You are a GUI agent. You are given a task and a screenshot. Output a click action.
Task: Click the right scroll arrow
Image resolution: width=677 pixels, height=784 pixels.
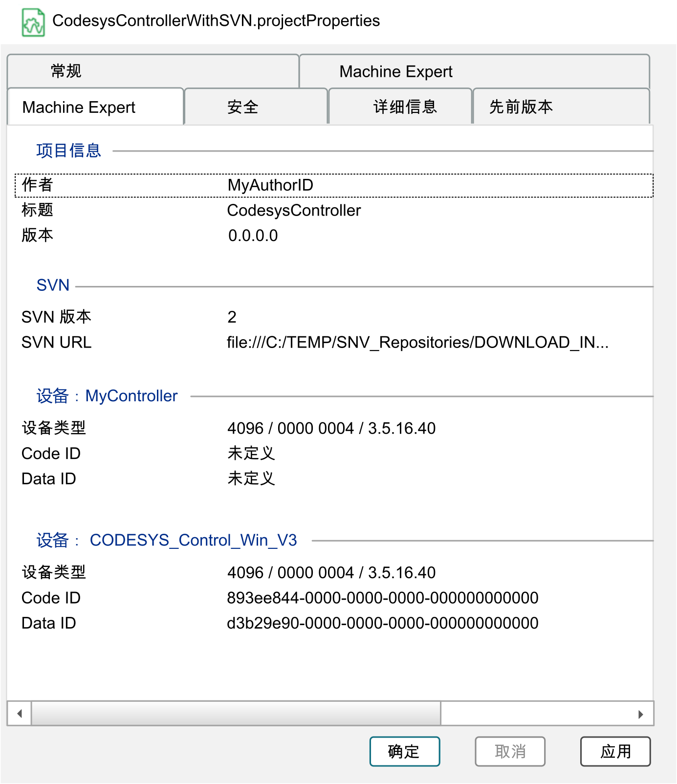640,714
